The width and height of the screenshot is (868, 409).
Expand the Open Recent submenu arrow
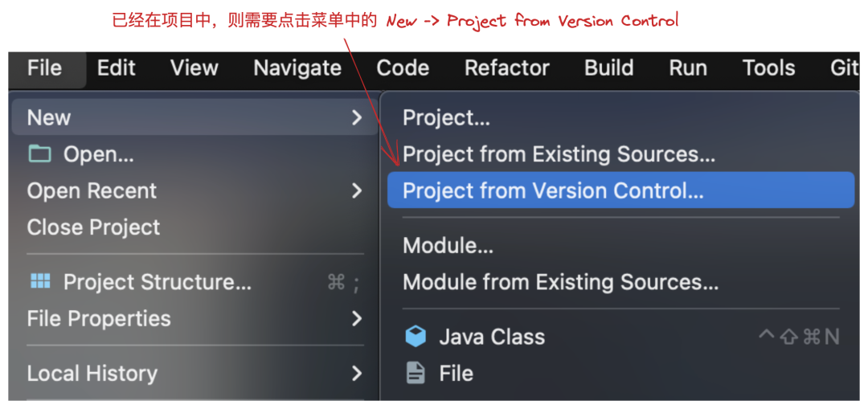357,191
